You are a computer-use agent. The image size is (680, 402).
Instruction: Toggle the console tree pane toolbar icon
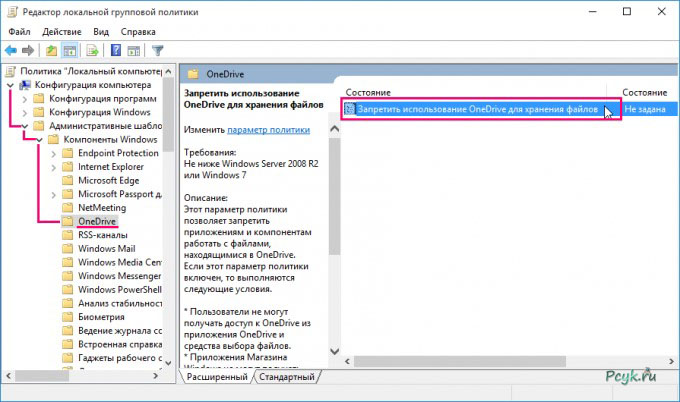pos(71,49)
